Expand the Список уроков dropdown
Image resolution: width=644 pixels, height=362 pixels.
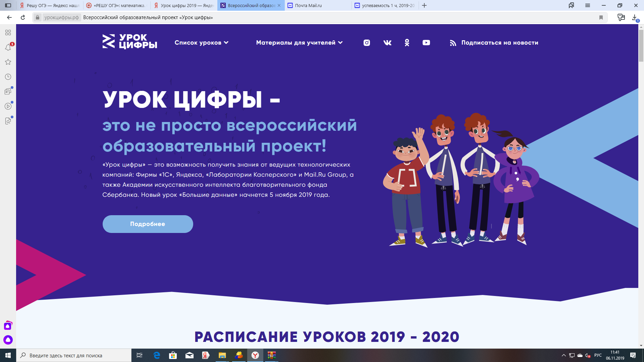pos(202,43)
